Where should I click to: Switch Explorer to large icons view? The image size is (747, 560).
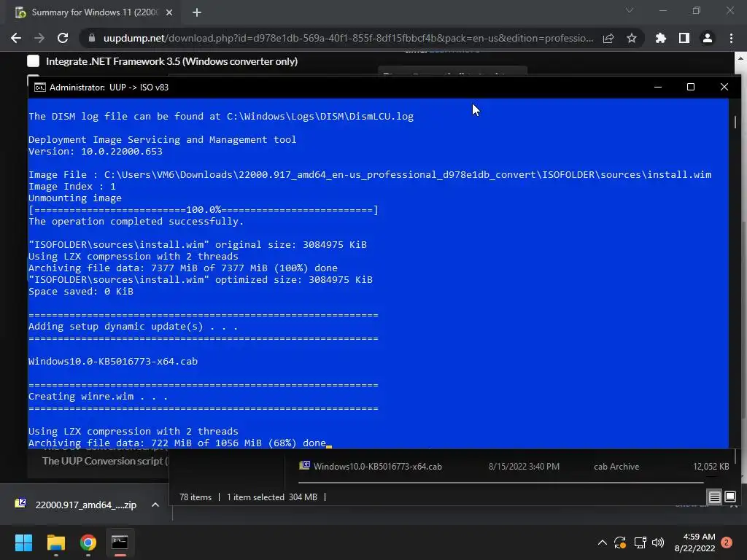(x=730, y=497)
